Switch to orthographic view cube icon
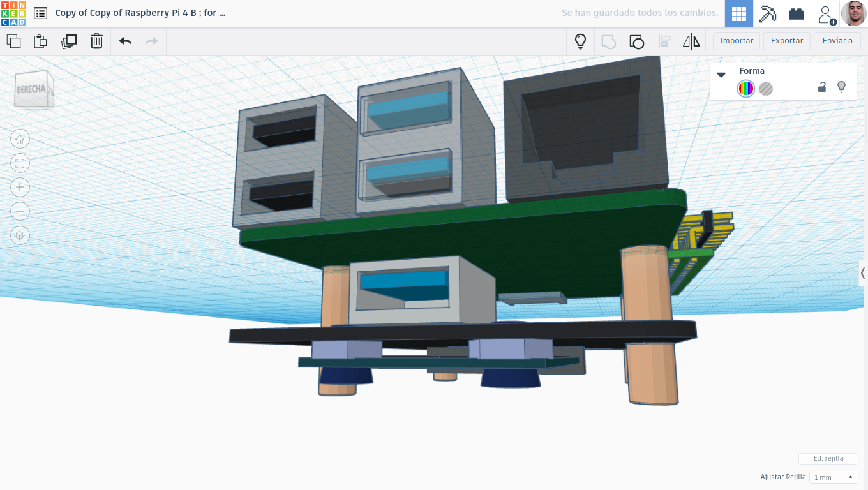This screenshot has width=868, height=490. click(20, 235)
